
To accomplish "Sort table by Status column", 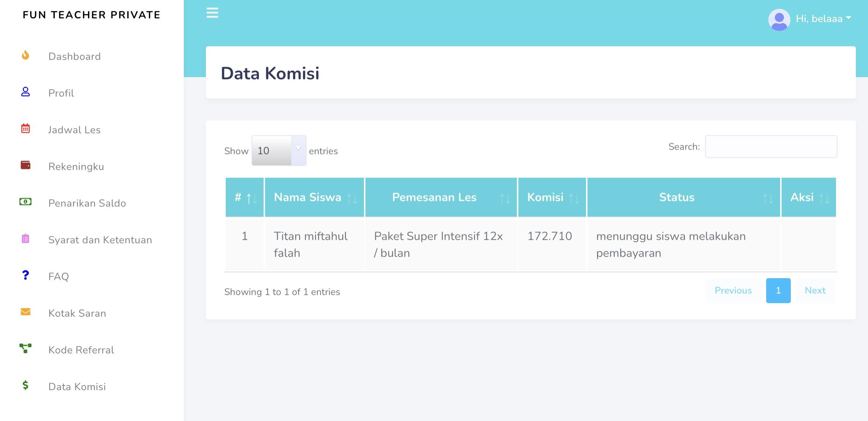I will coord(683,198).
